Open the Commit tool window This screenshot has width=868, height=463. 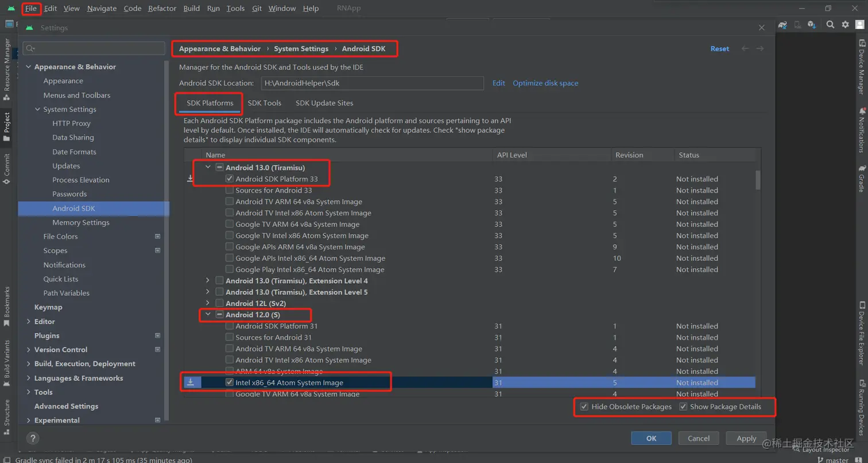7,169
